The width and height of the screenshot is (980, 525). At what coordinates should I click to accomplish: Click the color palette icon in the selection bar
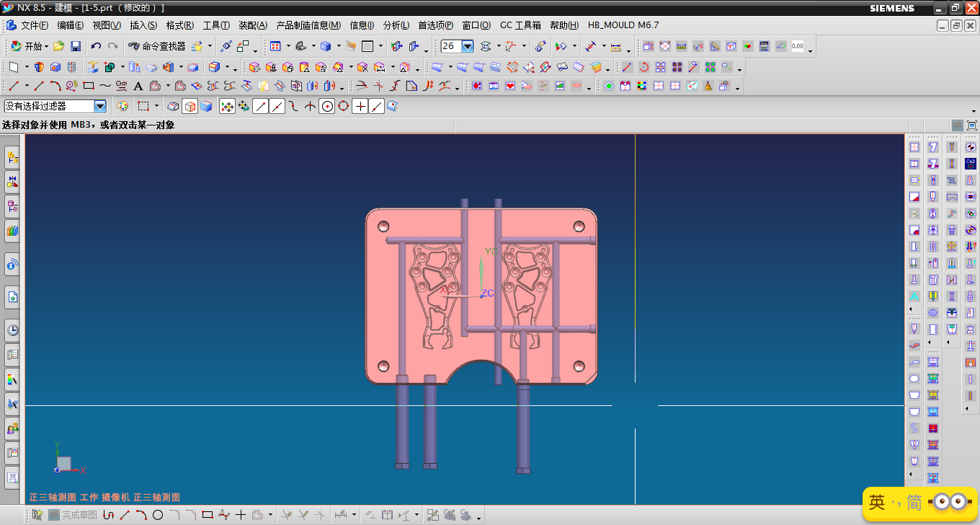[122, 106]
